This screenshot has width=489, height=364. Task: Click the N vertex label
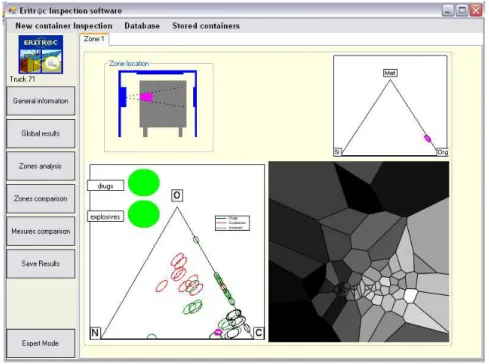click(x=95, y=333)
